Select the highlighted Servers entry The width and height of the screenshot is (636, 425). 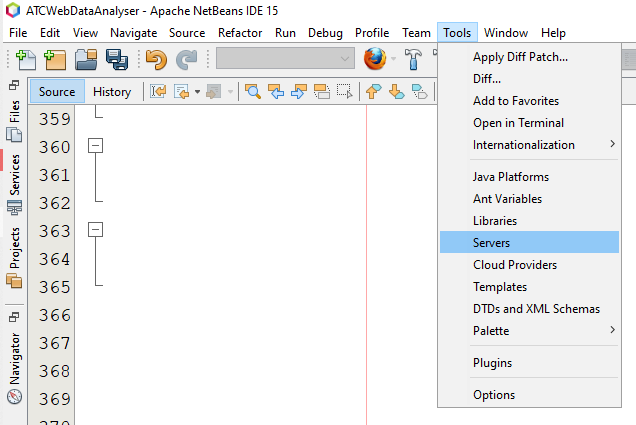click(529, 242)
